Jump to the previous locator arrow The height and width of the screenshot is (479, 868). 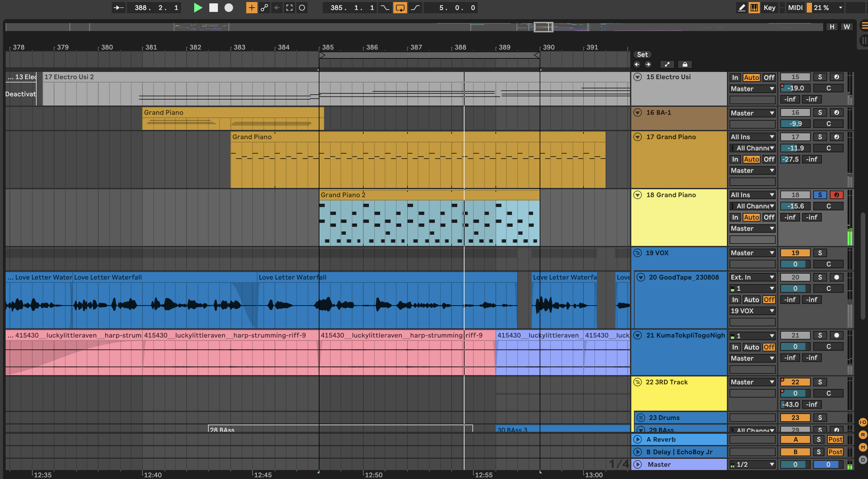637,64
